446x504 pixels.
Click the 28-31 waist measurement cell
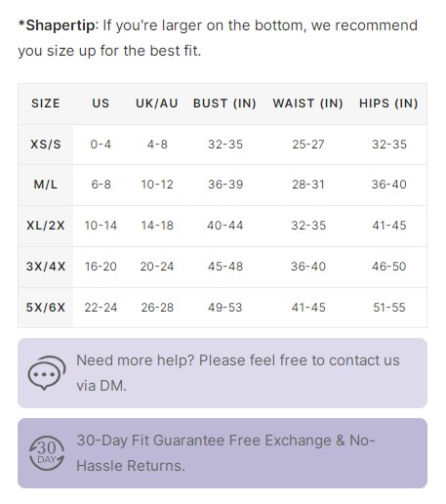pyautogui.click(x=308, y=185)
